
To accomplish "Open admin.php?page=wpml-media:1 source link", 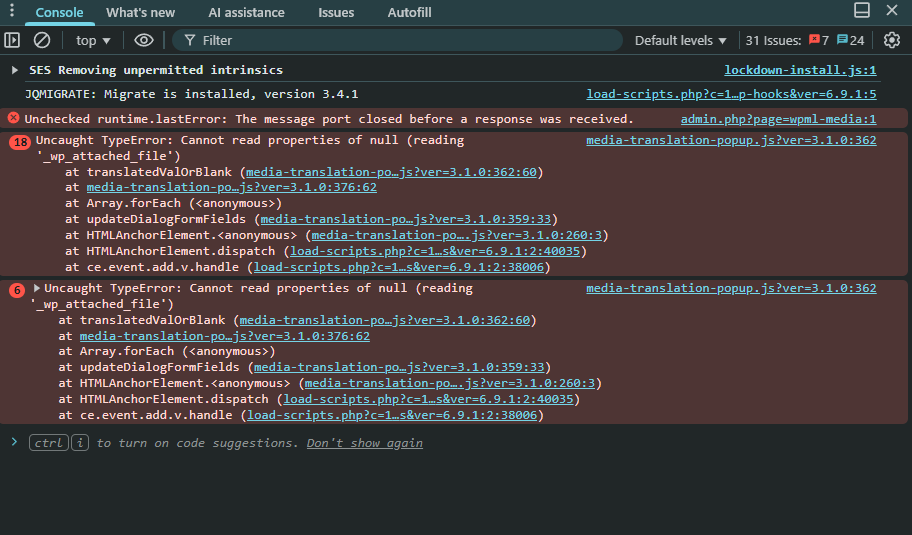I will click(778, 119).
